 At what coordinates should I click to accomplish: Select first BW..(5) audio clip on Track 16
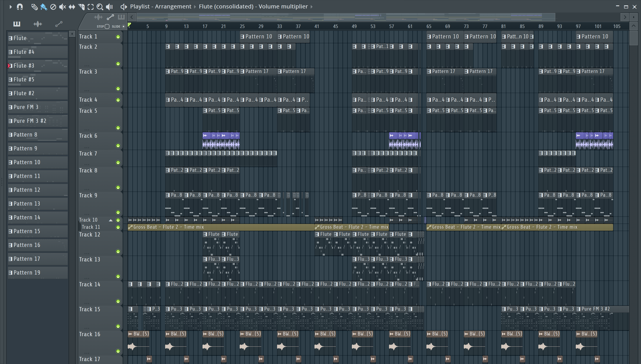click(138, 343)
